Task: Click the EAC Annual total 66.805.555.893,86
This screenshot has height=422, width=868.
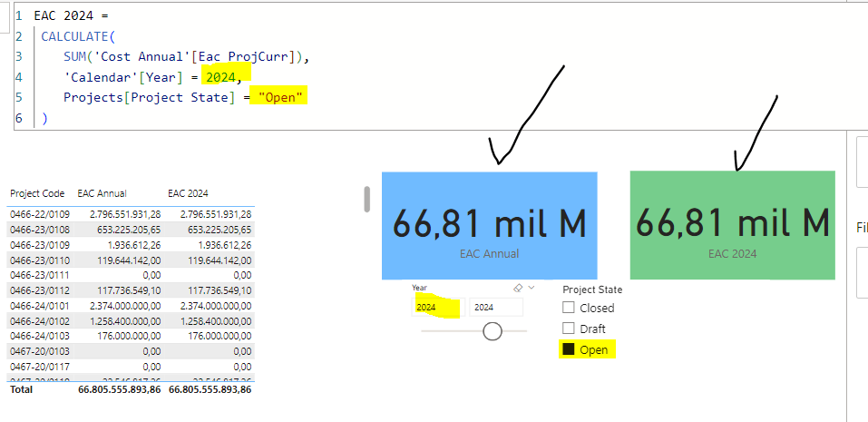Action: [x=120, y=389]
